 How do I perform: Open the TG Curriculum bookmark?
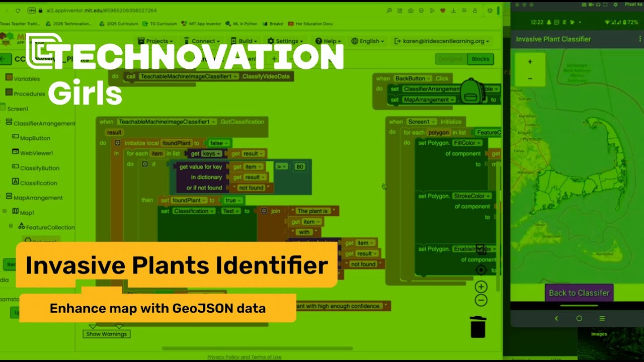(x=159, y=24)
